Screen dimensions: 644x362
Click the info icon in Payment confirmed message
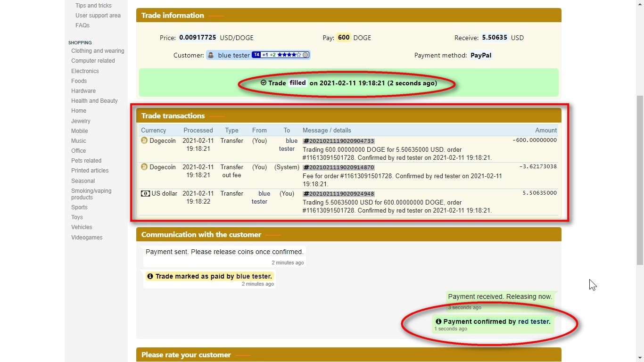tap(438, 321)
